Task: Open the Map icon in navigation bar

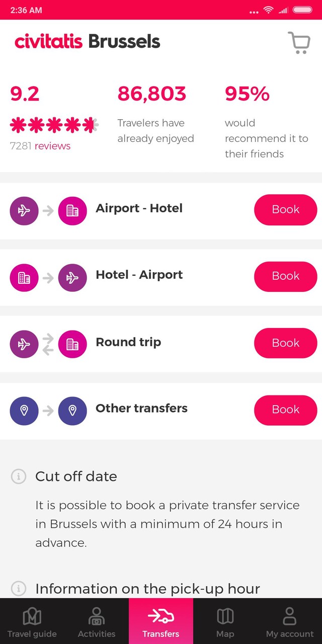Action: coord(225,615)
